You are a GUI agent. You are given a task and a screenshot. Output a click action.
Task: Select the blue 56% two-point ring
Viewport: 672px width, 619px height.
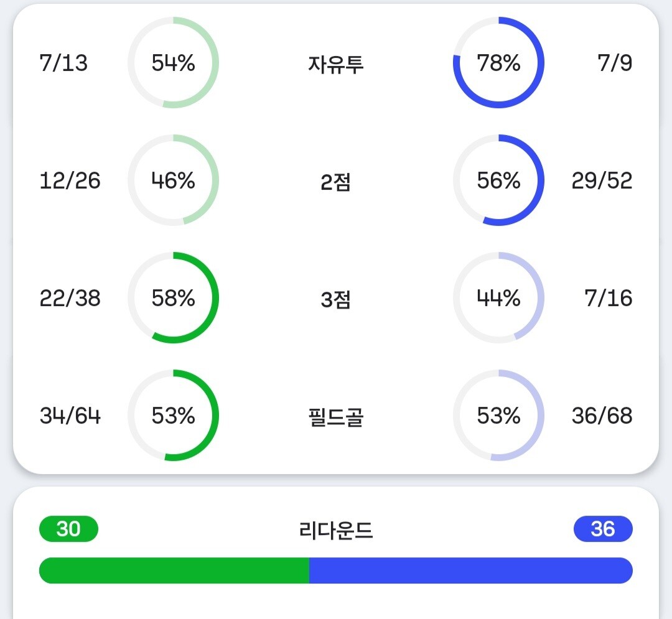click(x=498, y=180)
